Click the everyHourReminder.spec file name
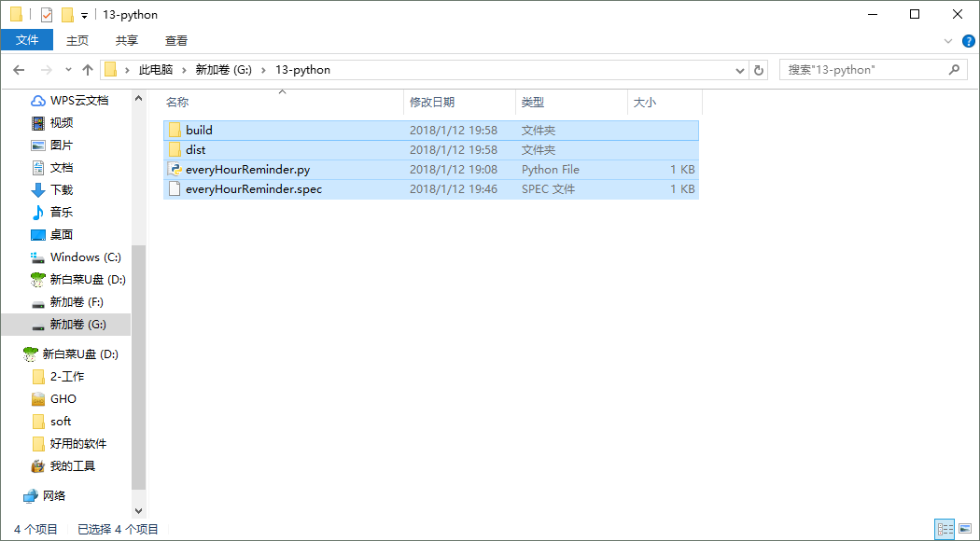Screen dimensions: 980x541 254,188
